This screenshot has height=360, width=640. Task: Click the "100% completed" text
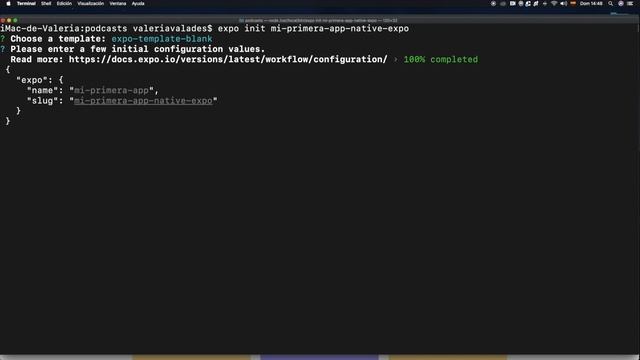coord(440,60)
